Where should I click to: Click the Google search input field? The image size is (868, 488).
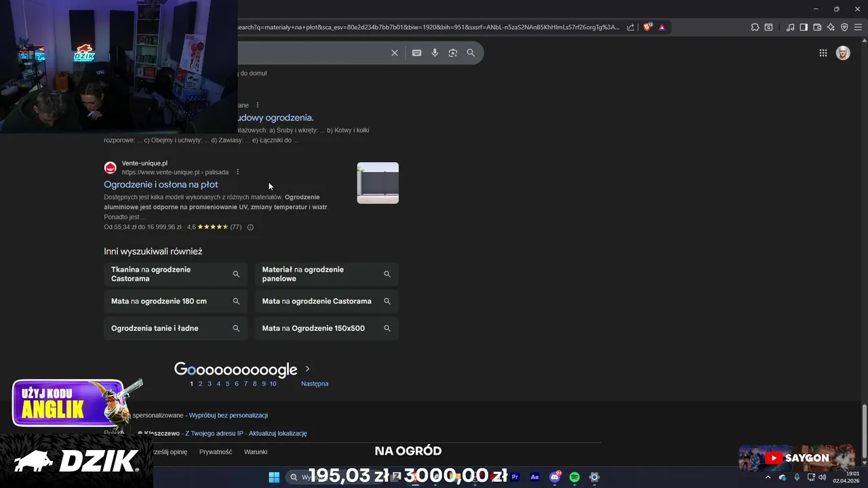312,53
